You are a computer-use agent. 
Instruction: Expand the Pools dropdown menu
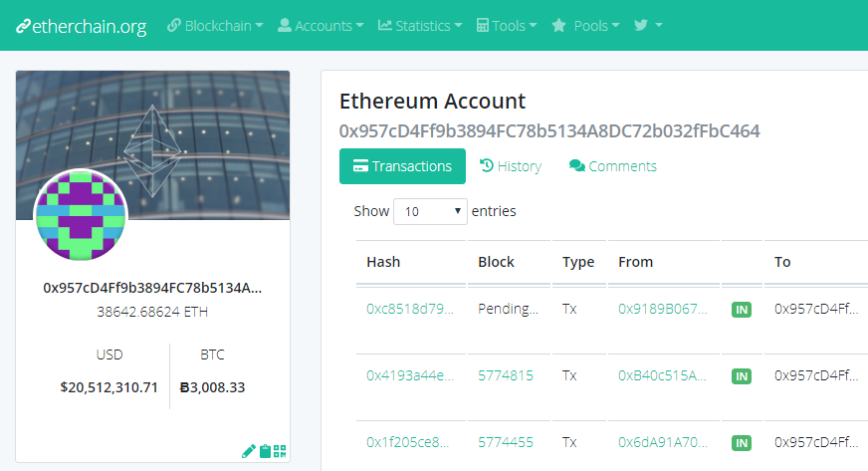tap(585, 26)
